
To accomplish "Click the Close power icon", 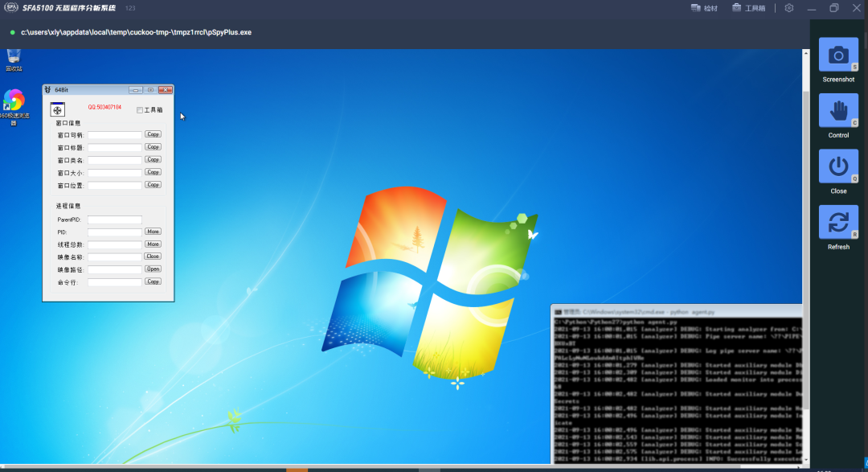I will tap(838, 166).
